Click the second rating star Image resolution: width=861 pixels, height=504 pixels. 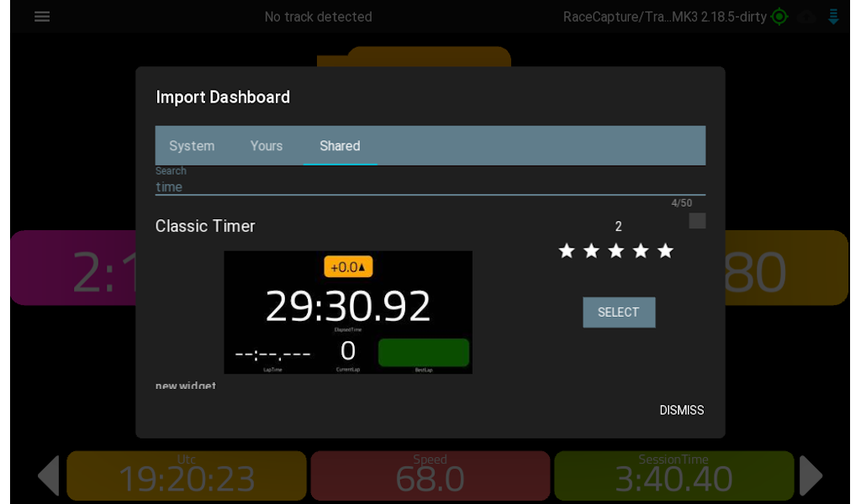coord(591,251)
